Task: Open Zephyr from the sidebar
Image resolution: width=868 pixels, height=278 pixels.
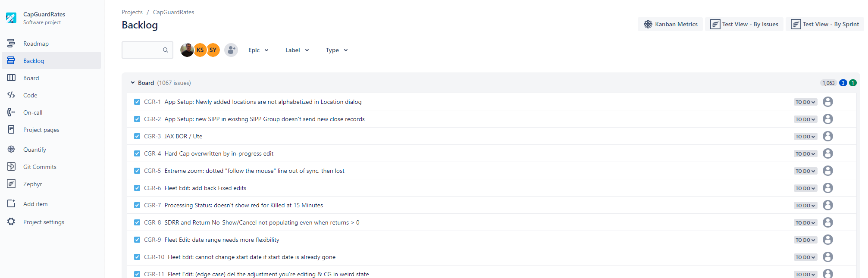Action: coord(51,184)
